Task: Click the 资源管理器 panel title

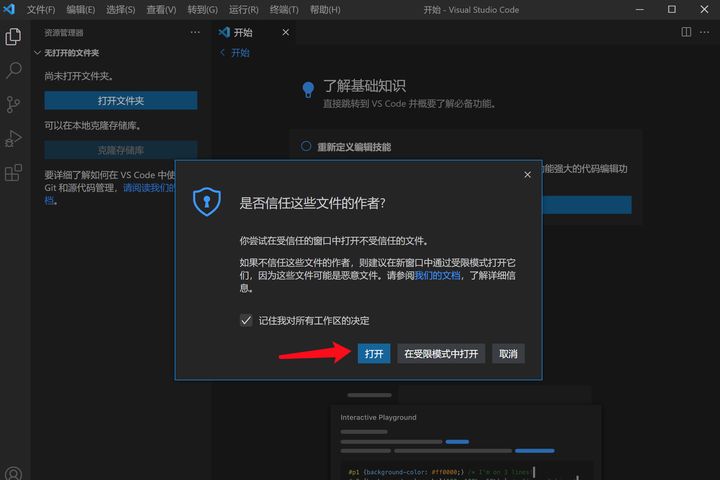Action: pyautogui.click(x=64, y=33)
